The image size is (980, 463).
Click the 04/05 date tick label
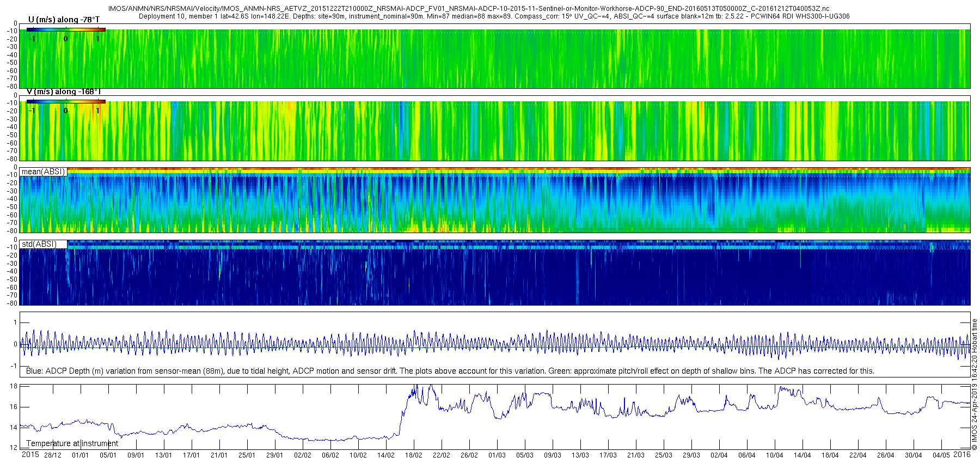(x=941, y=455)
